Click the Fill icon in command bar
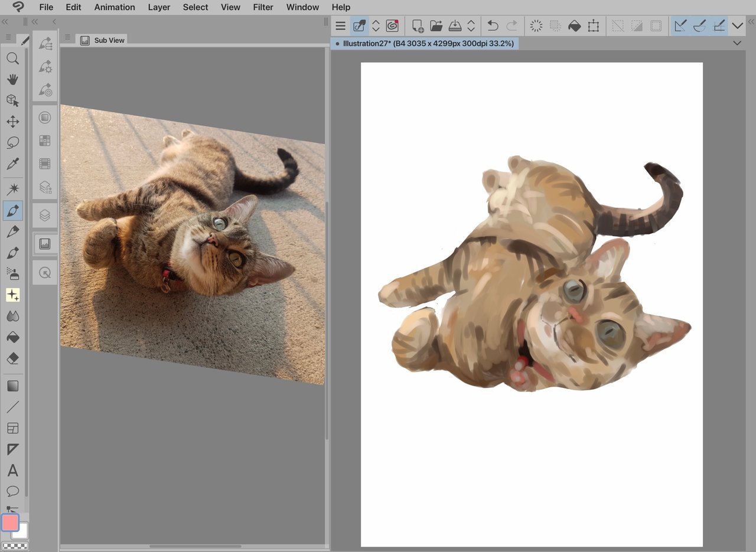This screenshot has width=756, height=552. (x=574, y=26)
